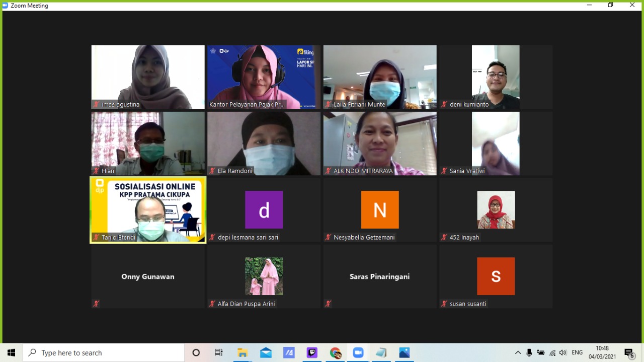Screen dimensions: 644x362
Task: Click the Cortana circle icon
Action: [196, 353]
